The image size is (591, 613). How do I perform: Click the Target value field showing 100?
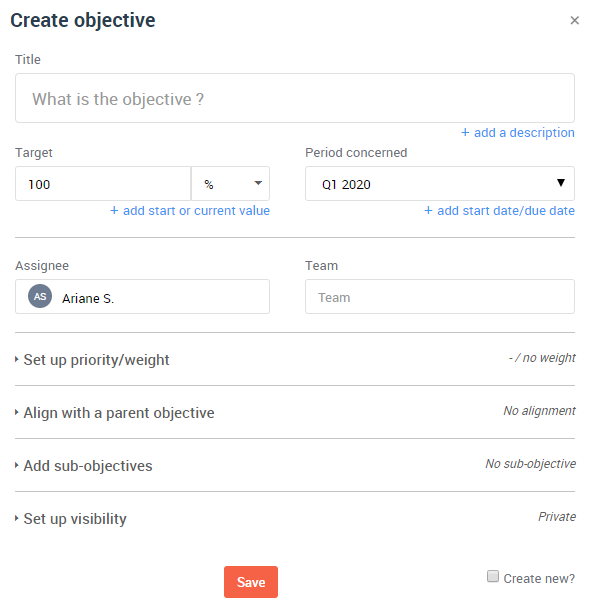point(103,184)
